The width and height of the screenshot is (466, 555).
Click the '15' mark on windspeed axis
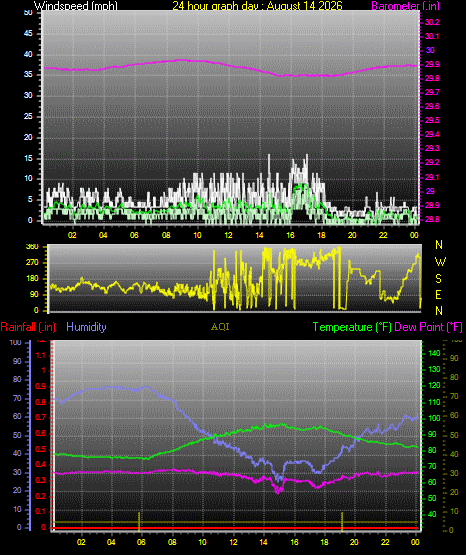[x=28, y=158]
